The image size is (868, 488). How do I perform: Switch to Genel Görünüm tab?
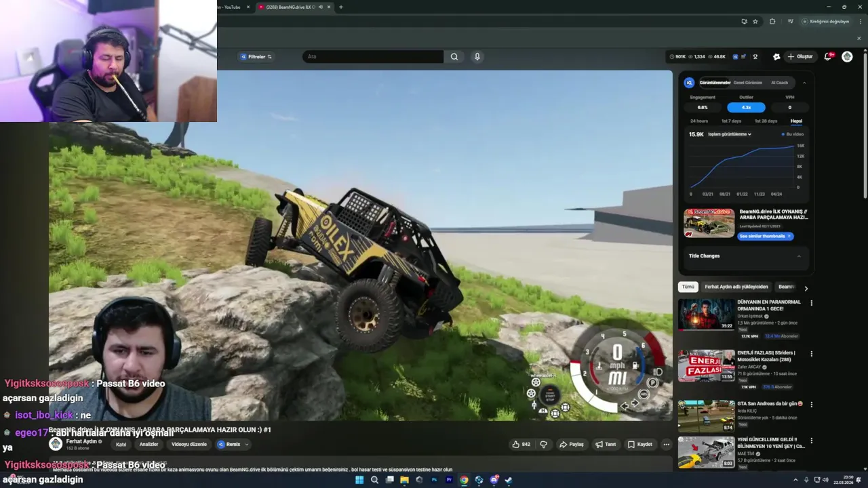coord(748,83)
